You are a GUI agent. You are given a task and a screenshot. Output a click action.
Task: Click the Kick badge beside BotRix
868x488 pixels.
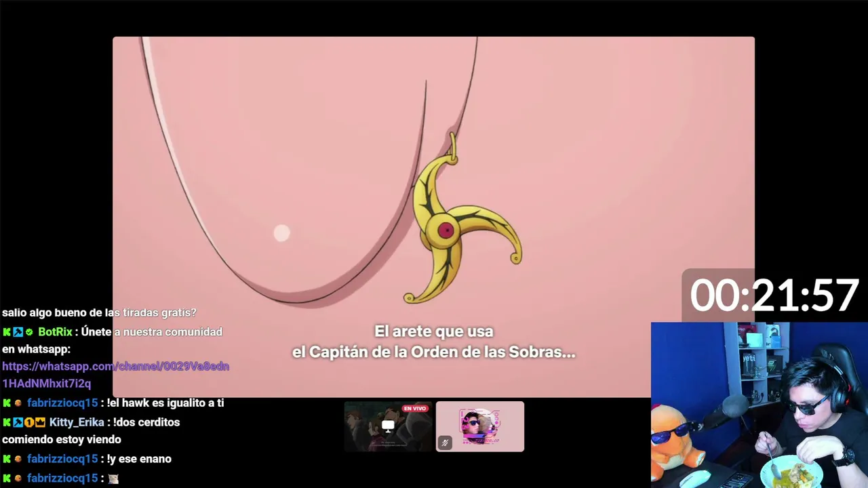7,332
